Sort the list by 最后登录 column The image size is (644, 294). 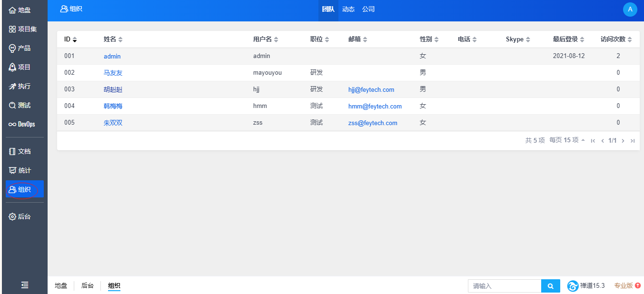click(568, 39)
